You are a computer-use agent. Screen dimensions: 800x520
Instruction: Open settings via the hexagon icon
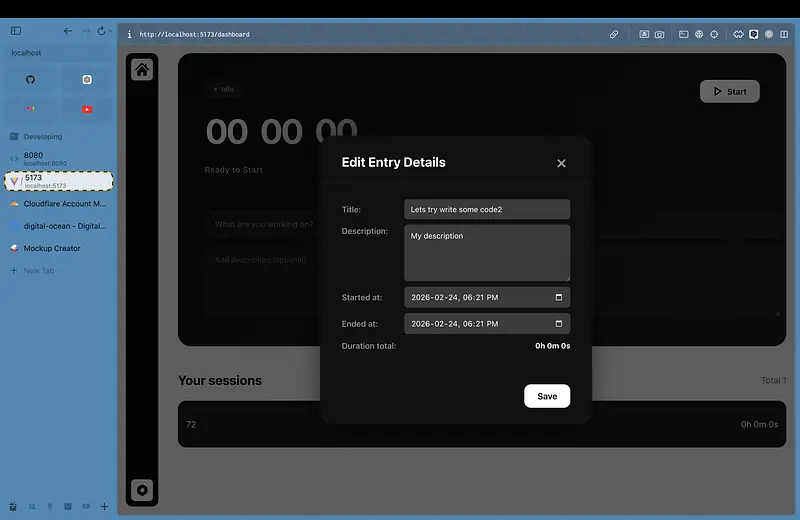142,490
